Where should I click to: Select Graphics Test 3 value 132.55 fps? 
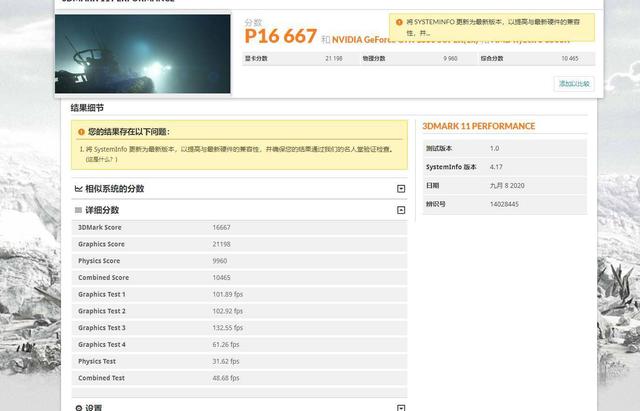coord(227,328)
